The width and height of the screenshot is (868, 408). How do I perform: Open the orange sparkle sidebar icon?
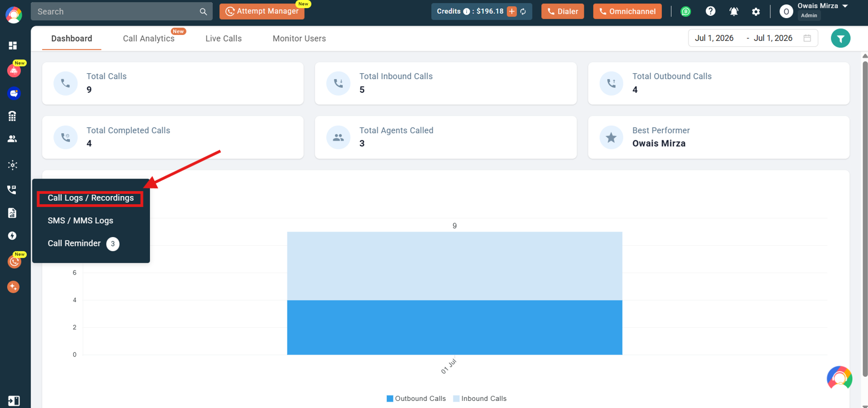(x=14, y=287)
